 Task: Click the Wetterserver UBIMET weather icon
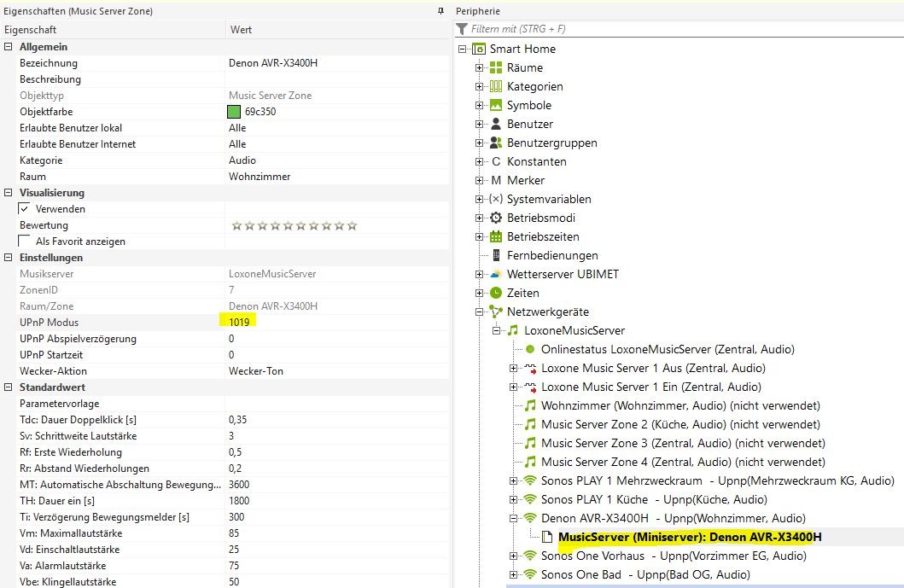coord(496,275)
